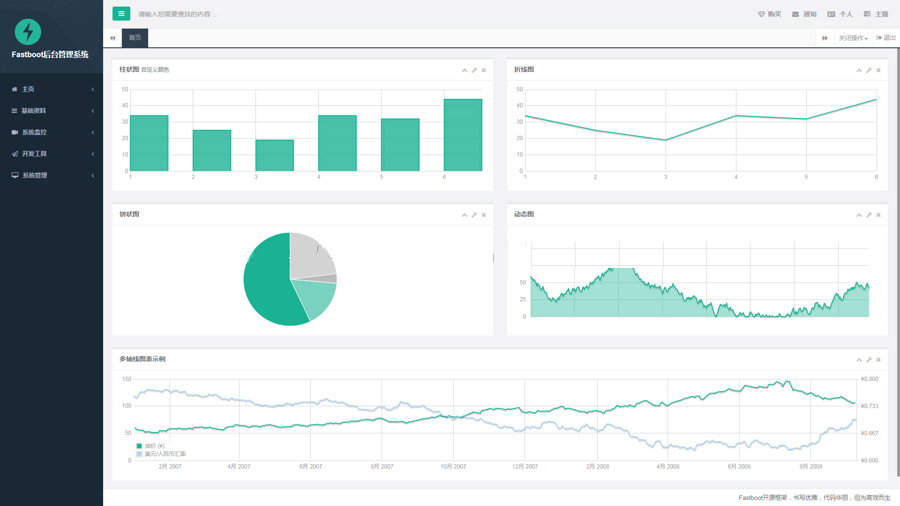The width and height of the screenshot is (900, 506).
Task: Open the 主题 theme settings
Action: pyautogui.click(x=875, y=14)
